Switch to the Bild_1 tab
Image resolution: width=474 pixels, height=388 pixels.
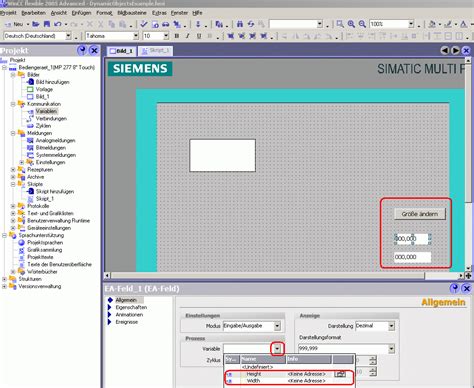coord(121,51)
